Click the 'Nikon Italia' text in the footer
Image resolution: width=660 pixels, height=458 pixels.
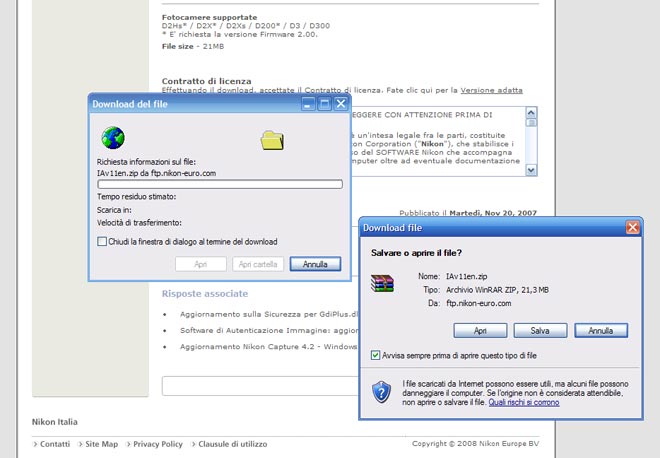[x=55, y=421]
